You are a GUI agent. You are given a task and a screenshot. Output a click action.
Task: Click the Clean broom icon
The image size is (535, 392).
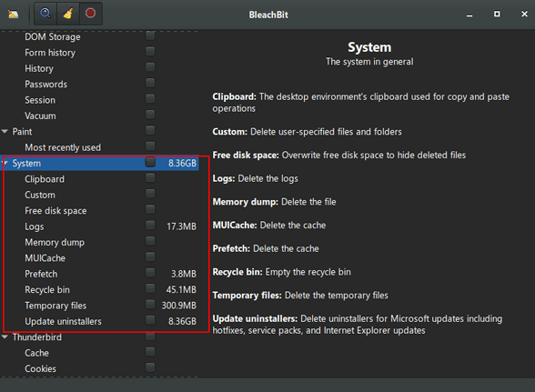(68, 14)
